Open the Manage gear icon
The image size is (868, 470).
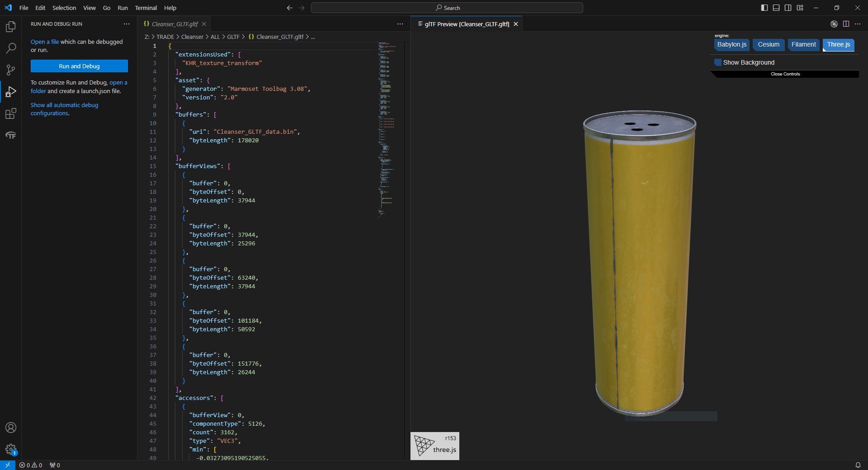tap(10, 449)
